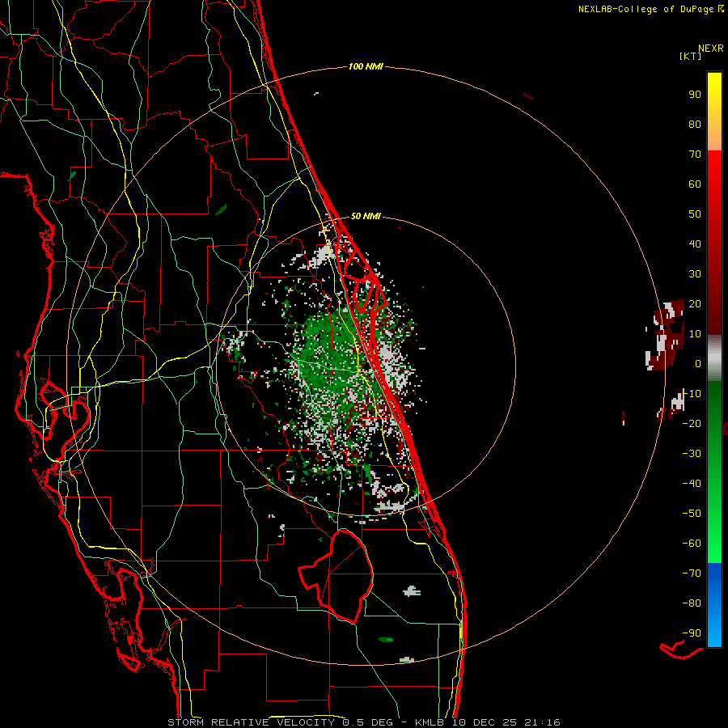Click the -80 tick on the velocity scale
The height and width of the screenshot is (728, 728).
[x=692, y=603]
